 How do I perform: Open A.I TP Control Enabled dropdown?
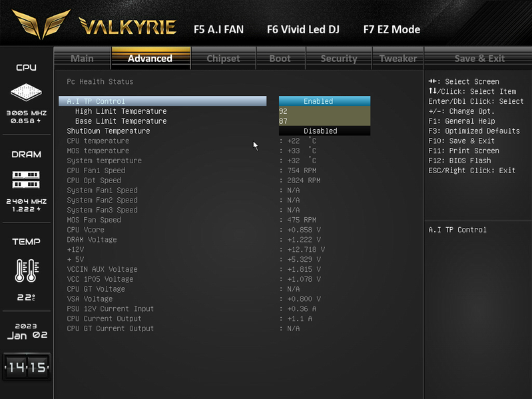pos(324,101)
